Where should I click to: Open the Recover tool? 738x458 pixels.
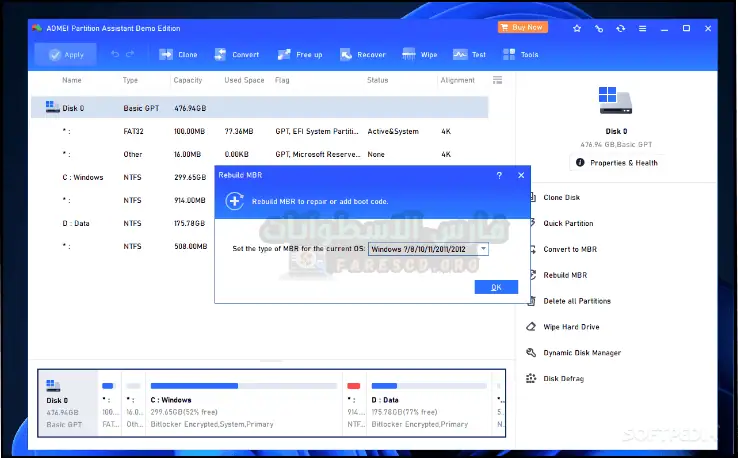(x=362, y=55)
